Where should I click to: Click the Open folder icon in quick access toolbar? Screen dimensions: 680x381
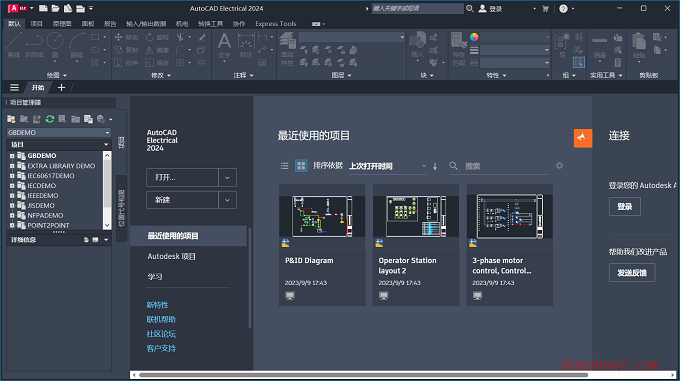tap(55, 8)
